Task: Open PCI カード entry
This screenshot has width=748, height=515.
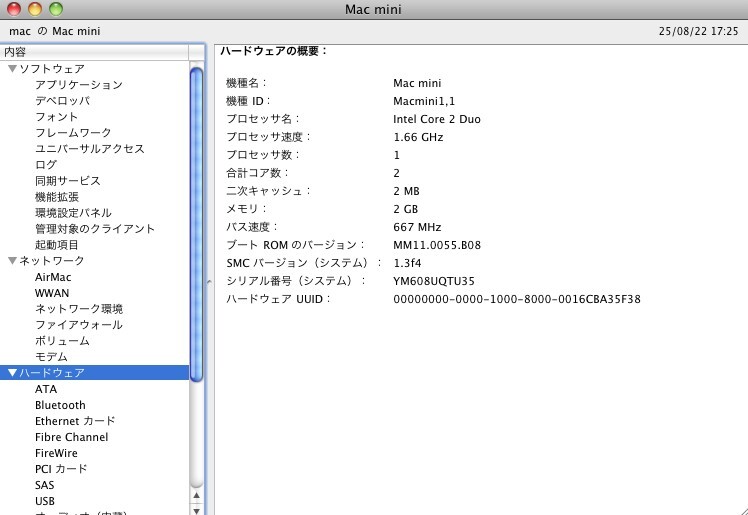Action: [61, 469]
